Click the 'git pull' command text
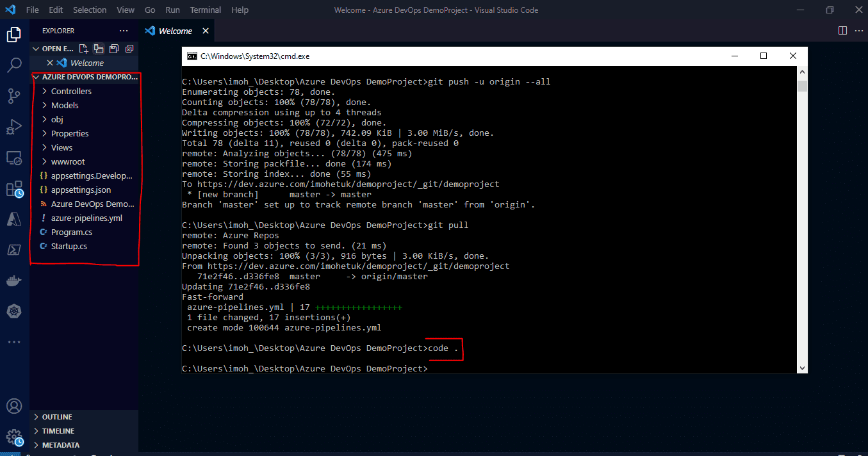This screenshot has width=868, height=456. click(x=448, y=225)
